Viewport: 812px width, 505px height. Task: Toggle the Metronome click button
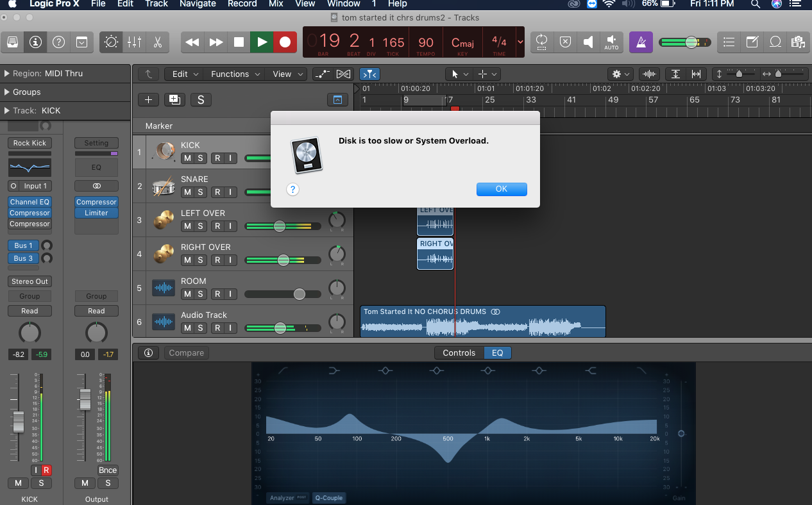640,42
